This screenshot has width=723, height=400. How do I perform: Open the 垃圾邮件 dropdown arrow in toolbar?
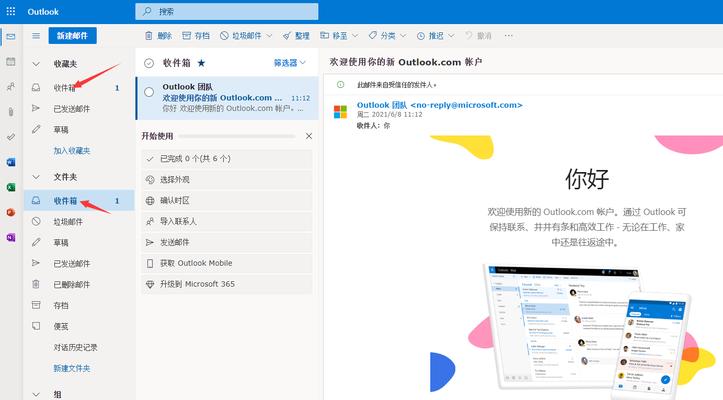(x=269, y=36)
